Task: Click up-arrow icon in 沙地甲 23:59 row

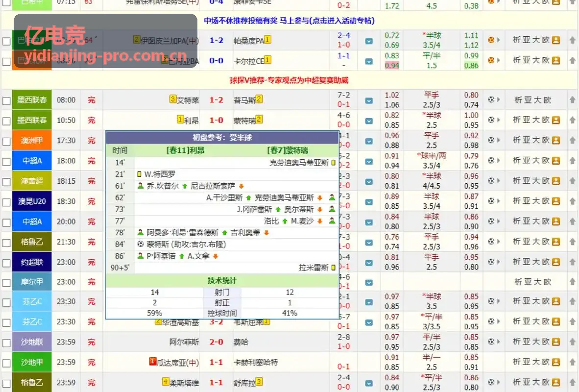Action: [572, 363]
